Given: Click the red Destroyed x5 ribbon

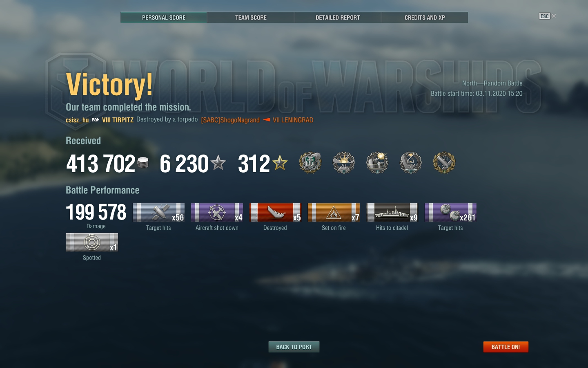Looking at the screenshot, I should point(275,213).
